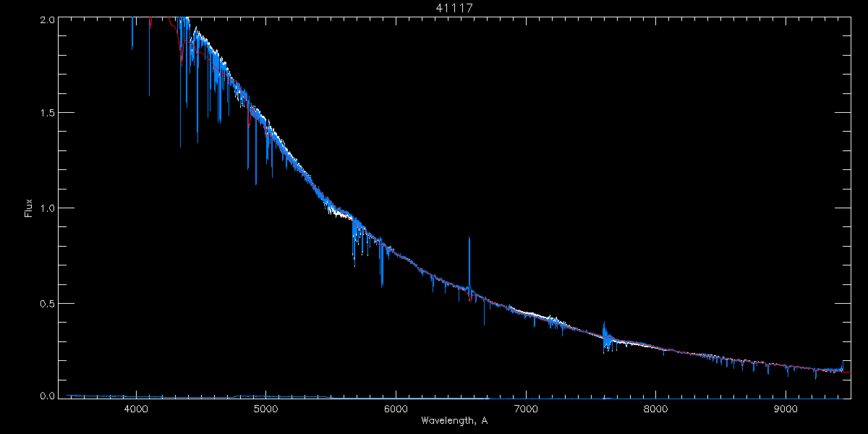The image size is (868, 434).
Task: Click the 7000 wavelength tick label
Action: (526, 409)
